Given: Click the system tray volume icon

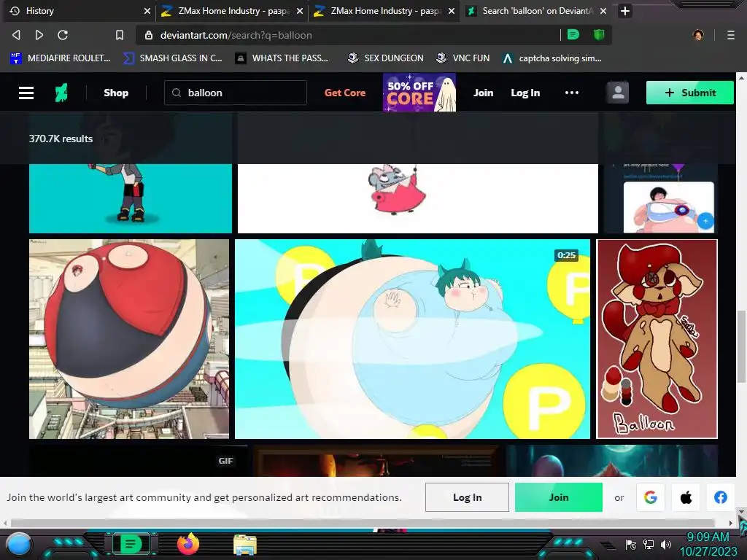Looking at the screenshot, I should 666,545.
